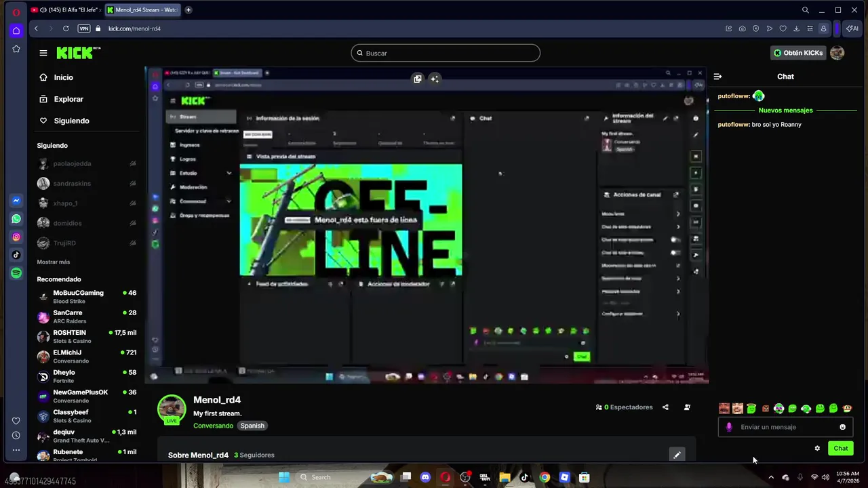Click the Conversando category link
The width and height of the screenshot is (868, 488).
(213, 426)
